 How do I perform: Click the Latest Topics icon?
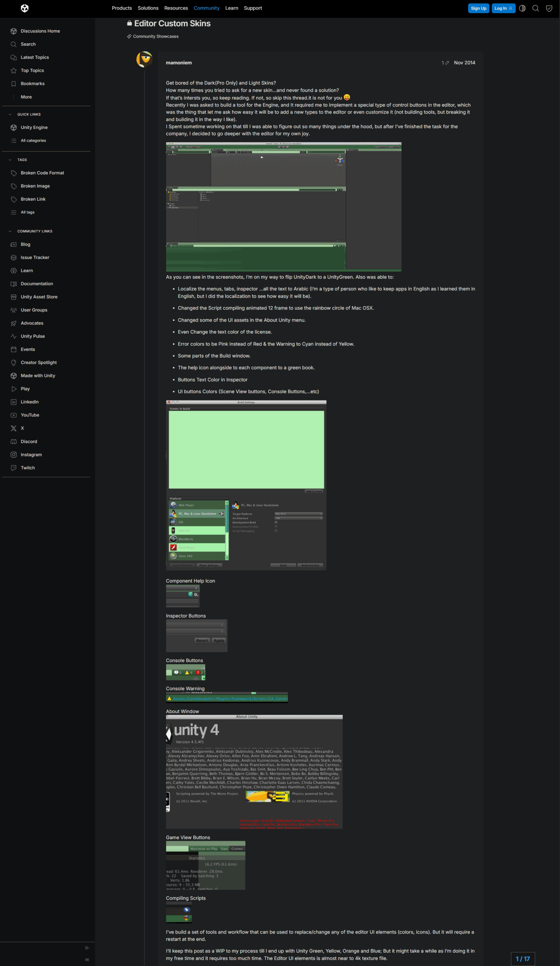[14, 57]
